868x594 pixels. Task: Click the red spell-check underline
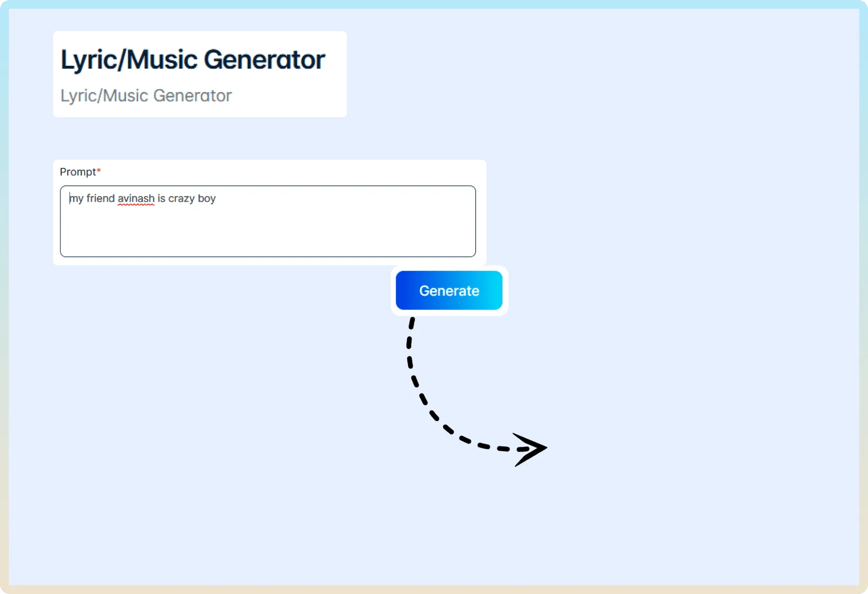tap(136, 205)
